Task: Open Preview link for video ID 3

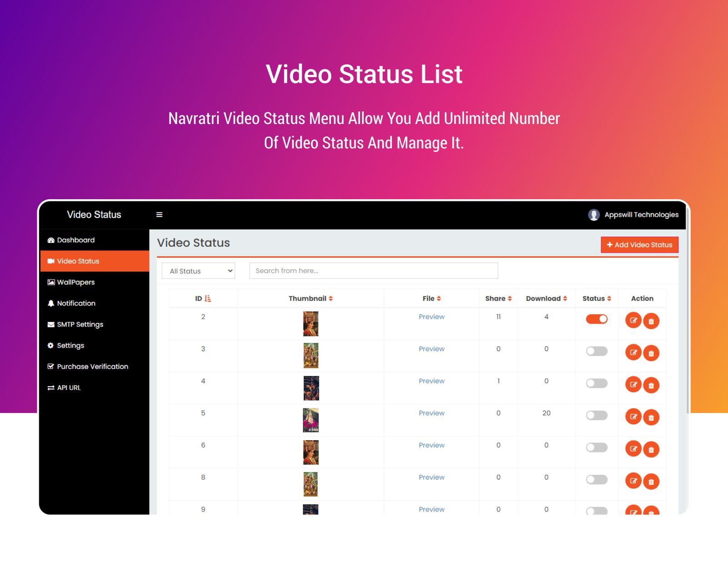Action: tap(431, 349)
